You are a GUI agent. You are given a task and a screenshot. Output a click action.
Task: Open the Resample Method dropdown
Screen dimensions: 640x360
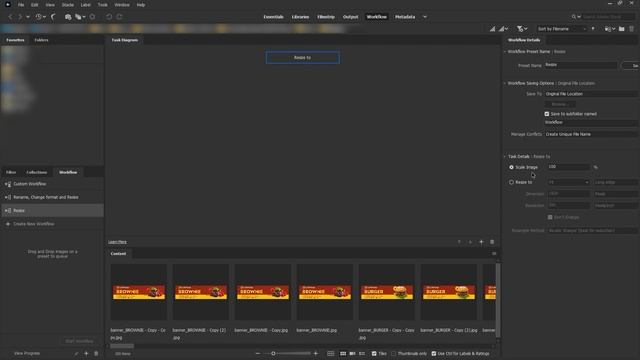click(x=592, y=231)
